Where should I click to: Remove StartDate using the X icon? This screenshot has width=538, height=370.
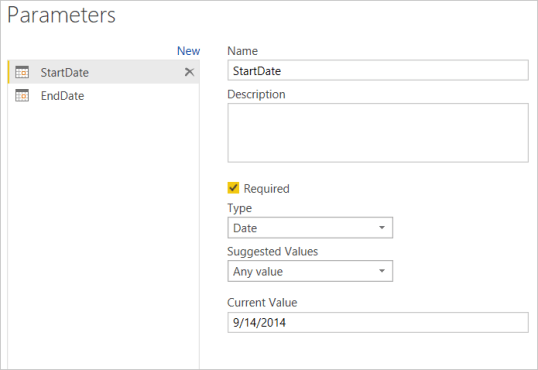pyautogui.click(x=189, y=72)
